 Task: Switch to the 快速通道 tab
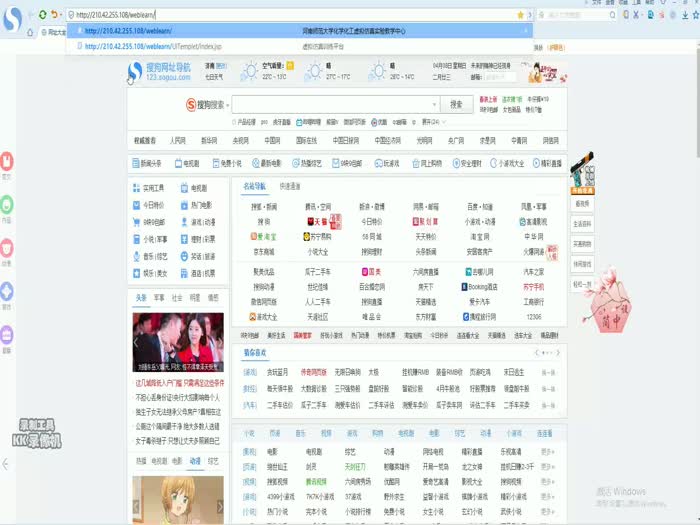click(x=290, y=186)
